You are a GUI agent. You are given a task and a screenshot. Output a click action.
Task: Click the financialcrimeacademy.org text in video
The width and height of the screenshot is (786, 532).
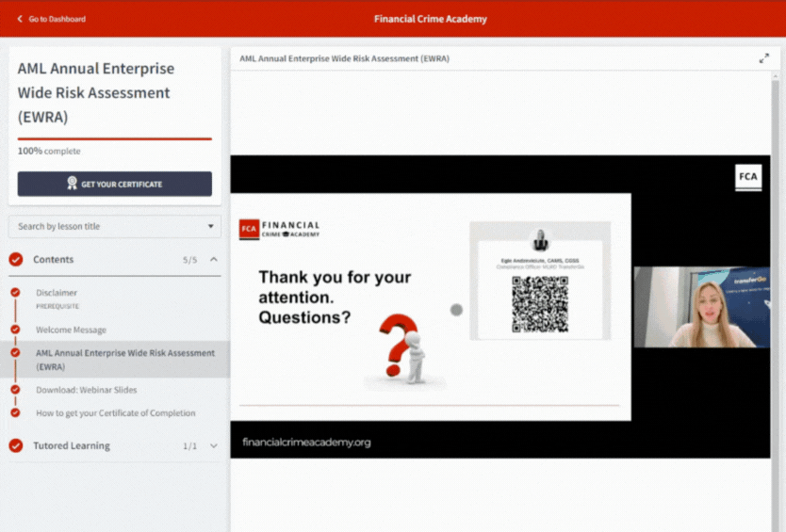coord(306,442)
